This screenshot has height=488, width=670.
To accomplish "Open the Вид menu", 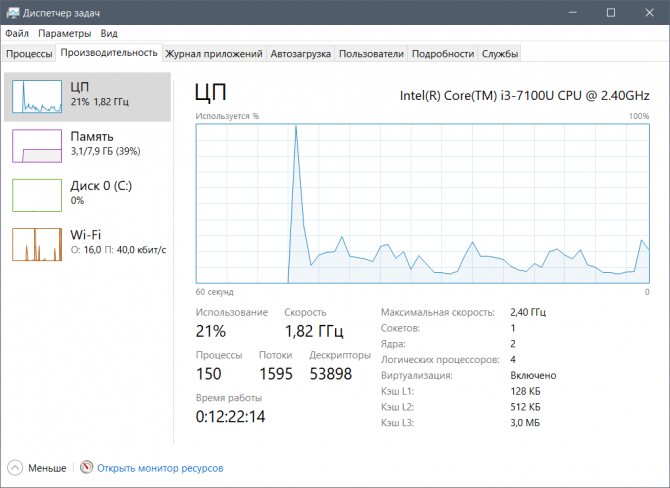I will click(x=109, y=33).
